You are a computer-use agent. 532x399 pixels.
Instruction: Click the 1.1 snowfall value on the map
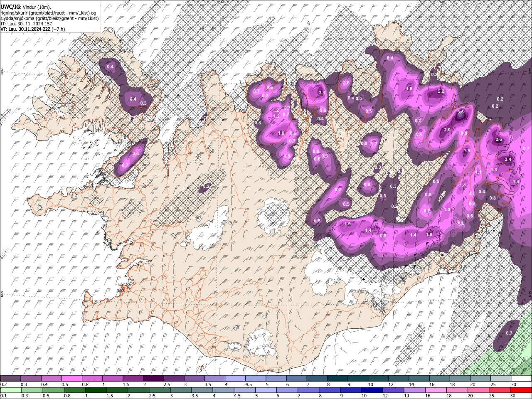click(x=478, y=172)
